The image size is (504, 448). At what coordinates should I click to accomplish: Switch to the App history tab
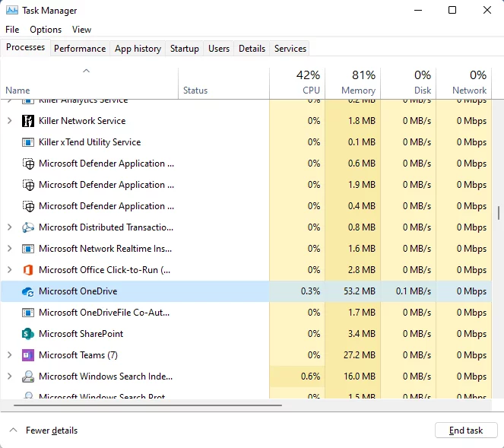point(138,49)
